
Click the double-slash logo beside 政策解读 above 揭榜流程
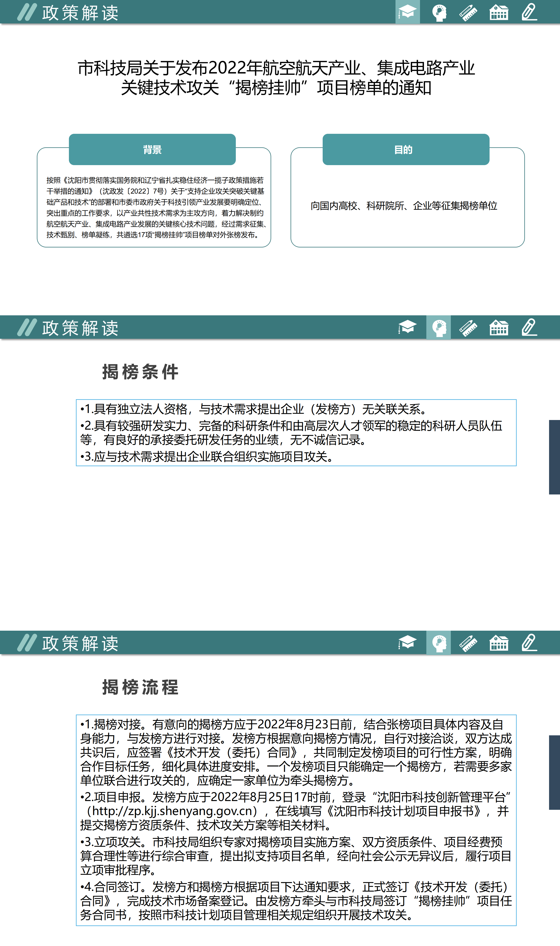point(27,643)
